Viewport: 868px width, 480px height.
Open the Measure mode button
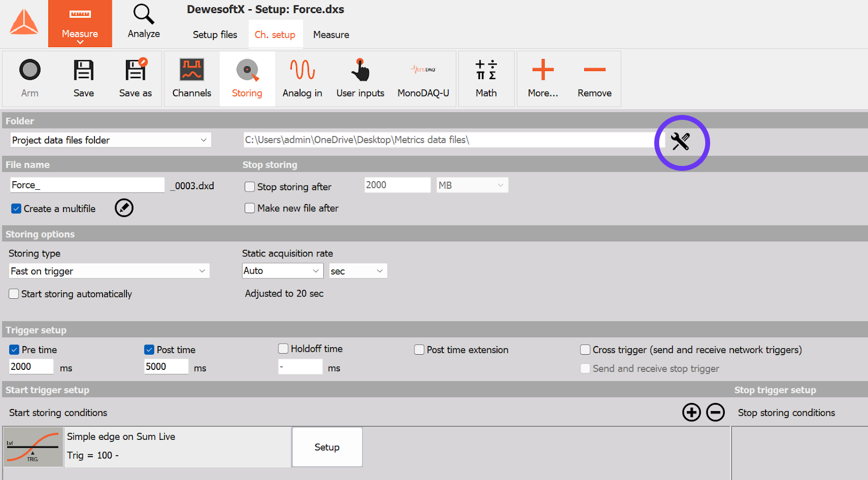pos(80,23)
